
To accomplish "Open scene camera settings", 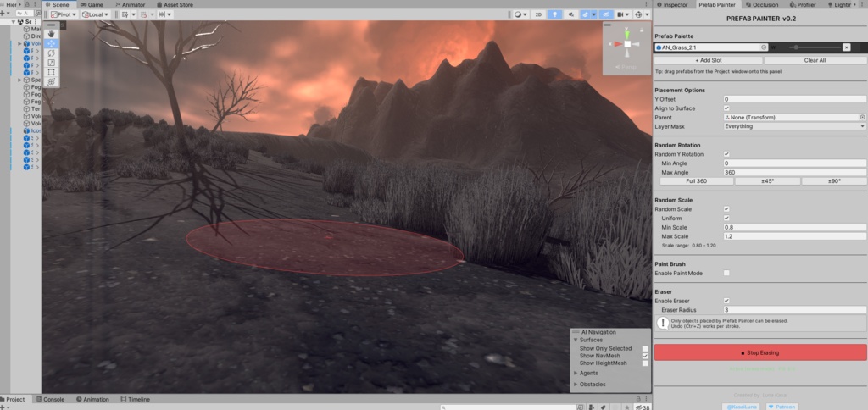I will point(623,14).
